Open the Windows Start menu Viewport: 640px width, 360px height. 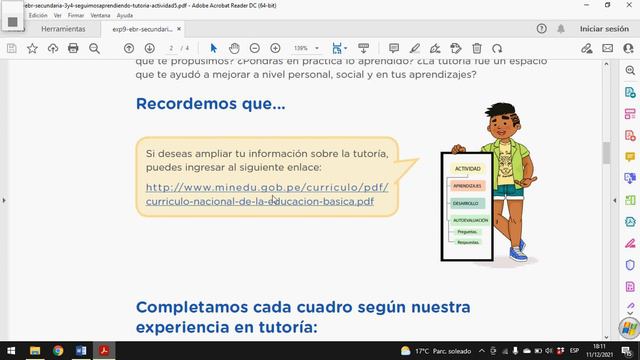point(11,351)
